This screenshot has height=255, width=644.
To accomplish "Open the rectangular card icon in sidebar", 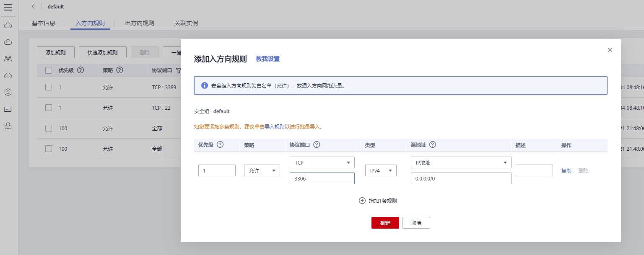I will (8, 109).
